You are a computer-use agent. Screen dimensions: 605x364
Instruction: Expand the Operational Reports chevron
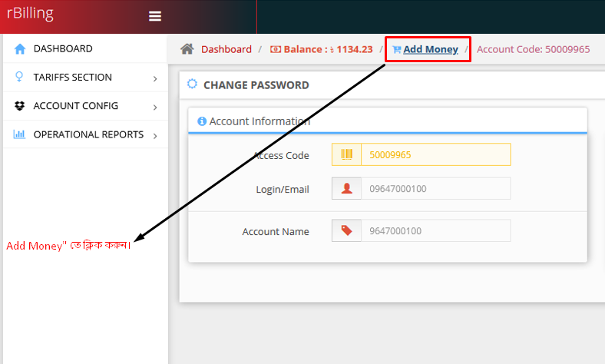[155, 136]
